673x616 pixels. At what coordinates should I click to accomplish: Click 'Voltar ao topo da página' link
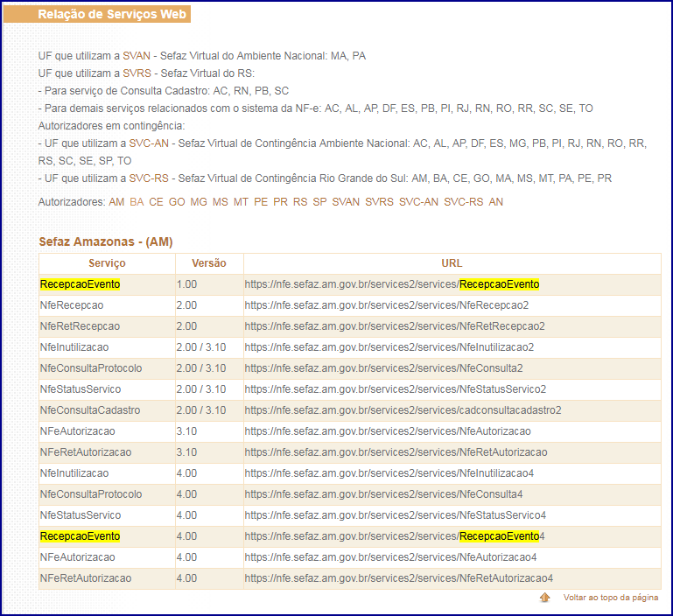pos(611,597)
